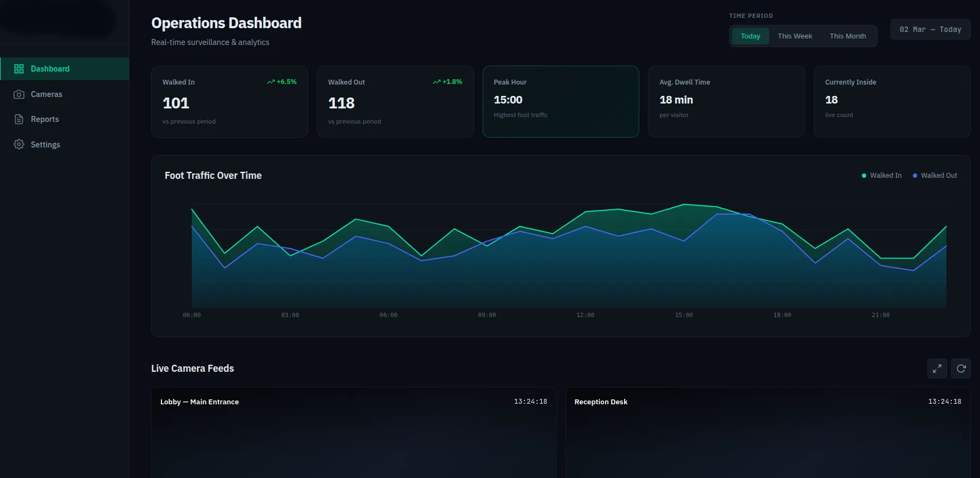The image size is (980, 478).
Task: Toggle the Walked In legend dot
Action: (864, 176)
